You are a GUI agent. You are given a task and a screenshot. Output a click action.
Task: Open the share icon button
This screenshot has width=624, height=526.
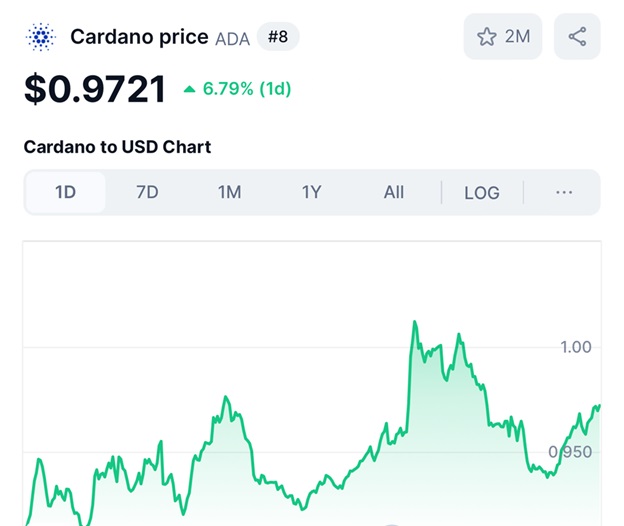(577, 37)
